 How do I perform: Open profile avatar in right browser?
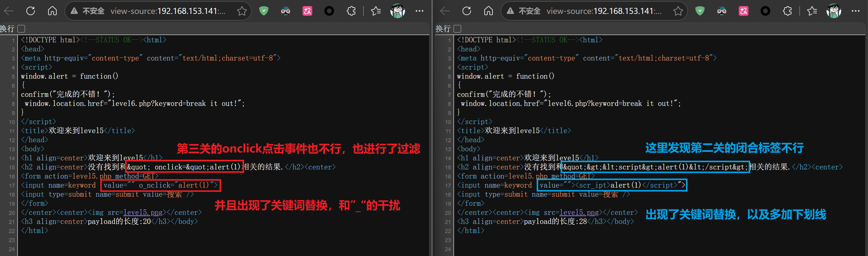pyautogui.click(x=834, y=11)
